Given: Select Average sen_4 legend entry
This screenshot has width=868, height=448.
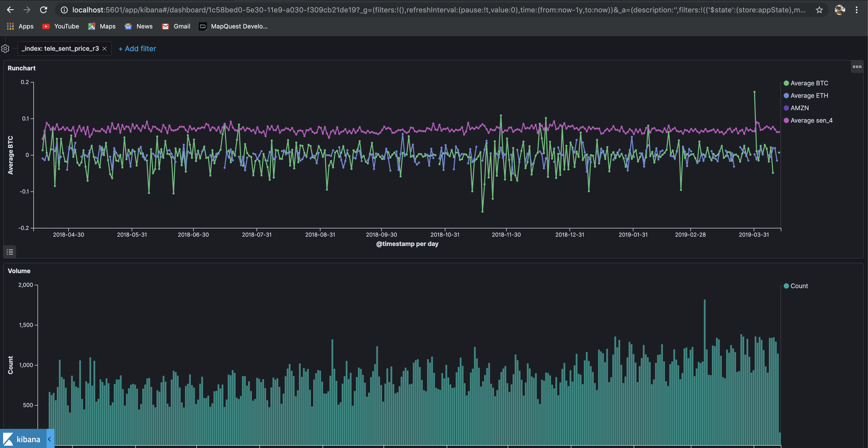Looking at the screenshot, I should point(811,121).
